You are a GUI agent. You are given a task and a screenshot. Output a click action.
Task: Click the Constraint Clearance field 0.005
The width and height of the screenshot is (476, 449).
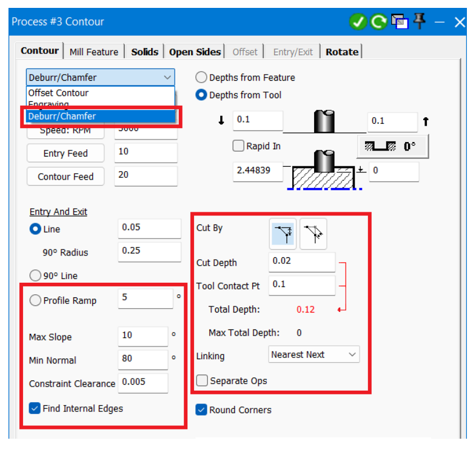pos(143,383)
